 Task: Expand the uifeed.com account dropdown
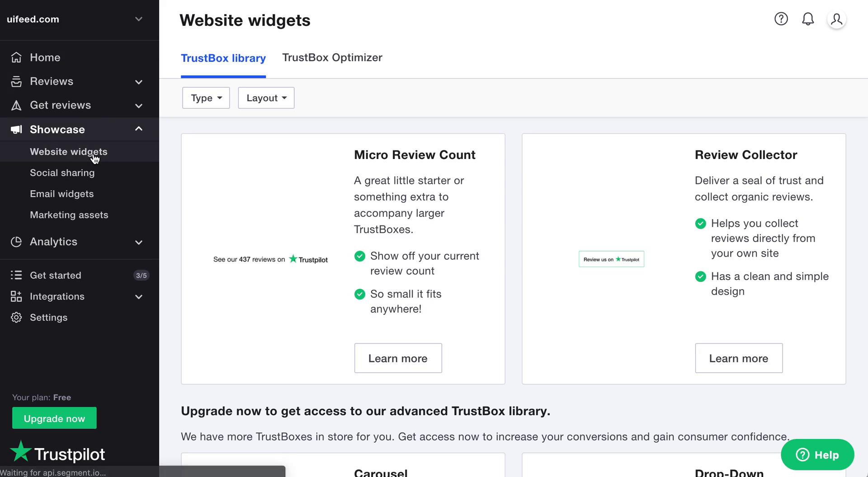pyautogui.click(x=139, y=19)
